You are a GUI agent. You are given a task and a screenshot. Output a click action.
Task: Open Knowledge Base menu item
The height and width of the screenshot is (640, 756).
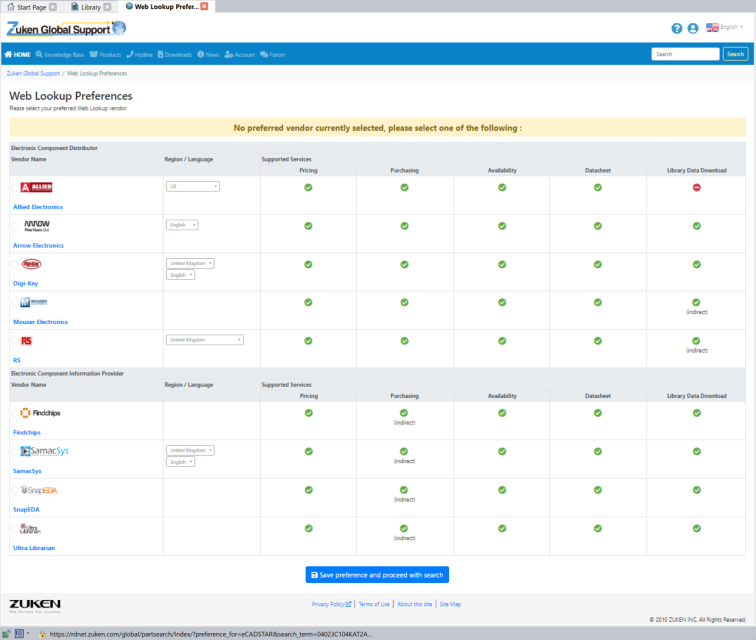point(60,54)
